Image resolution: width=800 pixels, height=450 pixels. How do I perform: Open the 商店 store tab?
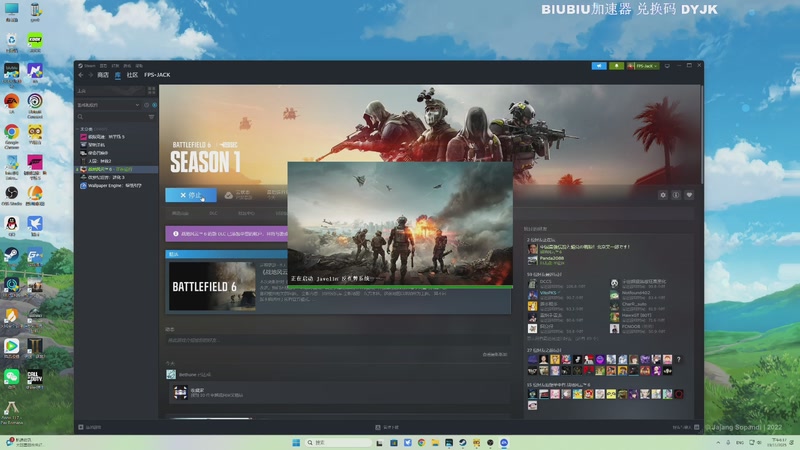pos(103,75)
